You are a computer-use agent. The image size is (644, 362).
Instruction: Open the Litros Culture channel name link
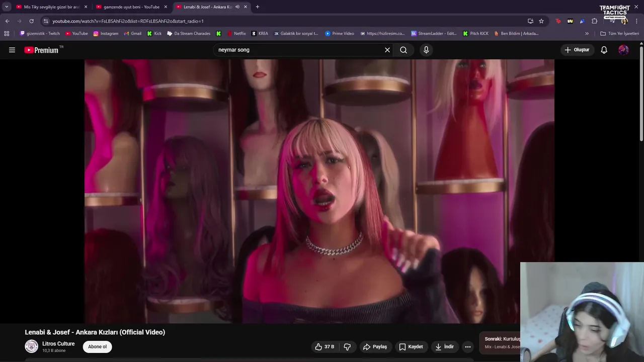(x=58, y=344)
